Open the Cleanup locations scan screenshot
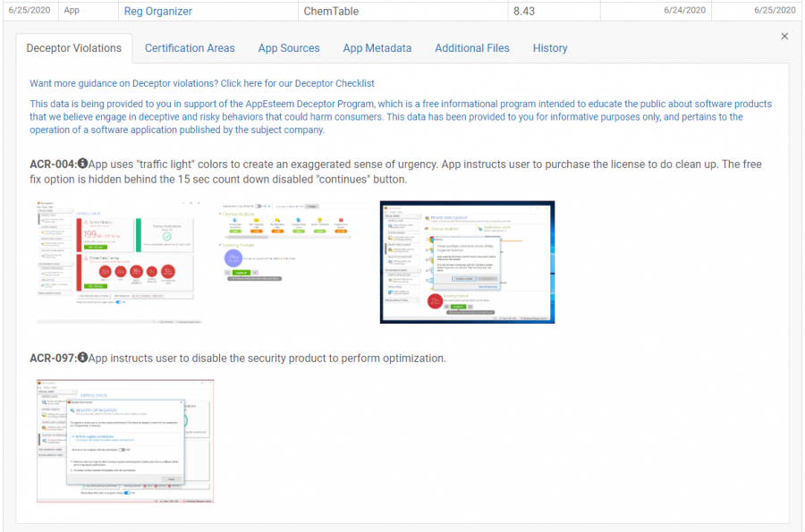Image resolution: width=805 pixels, height=532 pixels. (x=291, y=241)
